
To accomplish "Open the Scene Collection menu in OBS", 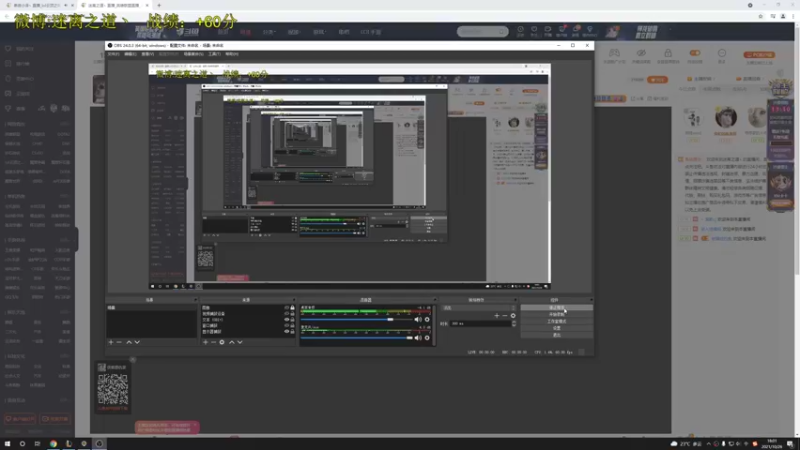I will click(x=193, y=54).
